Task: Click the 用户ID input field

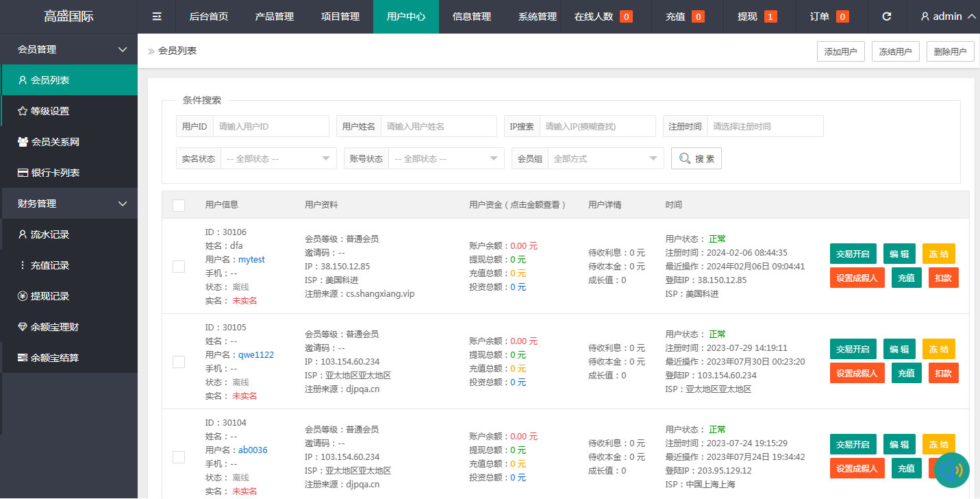Action: 271,127
